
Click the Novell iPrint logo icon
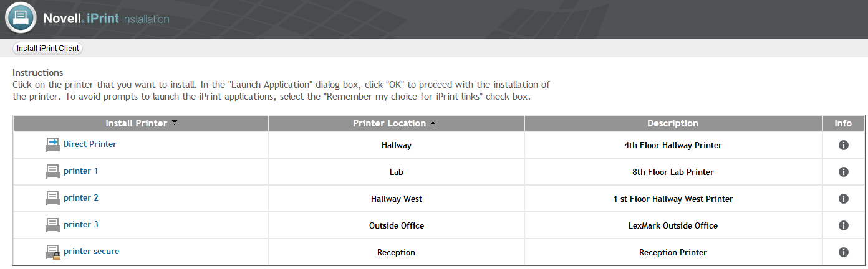click(21, 18)
